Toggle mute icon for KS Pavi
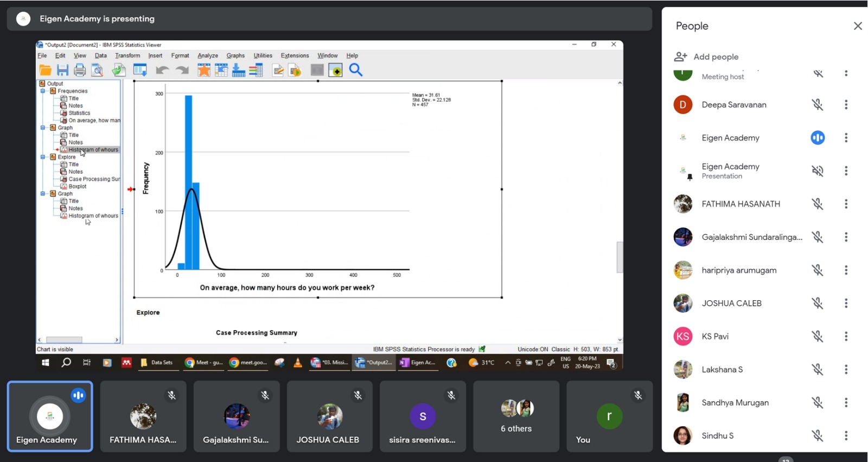This screenshot has width=868, height=462. coord(817,337)
